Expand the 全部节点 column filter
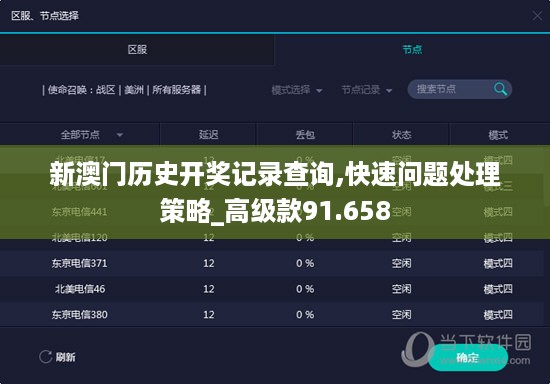This screenshot has height=384, width=550. tap(120, 135)
